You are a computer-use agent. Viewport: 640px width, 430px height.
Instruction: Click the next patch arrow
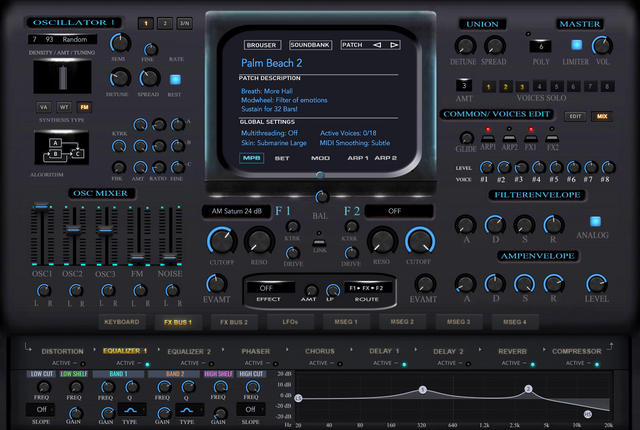click(x=394, y=45)
